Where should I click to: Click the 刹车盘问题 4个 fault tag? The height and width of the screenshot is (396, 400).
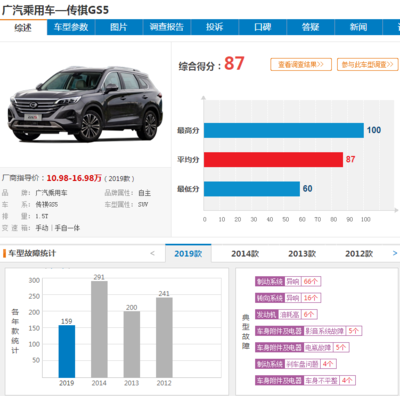296,364
